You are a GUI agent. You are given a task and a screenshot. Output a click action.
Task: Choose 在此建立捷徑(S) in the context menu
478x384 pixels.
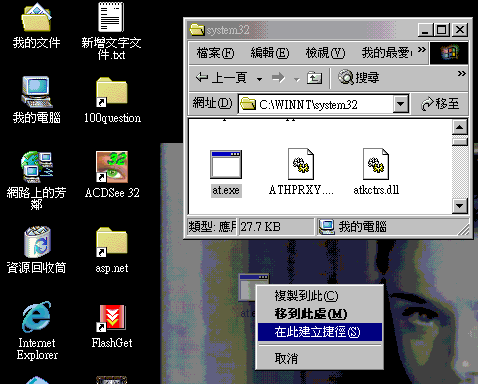320,332
